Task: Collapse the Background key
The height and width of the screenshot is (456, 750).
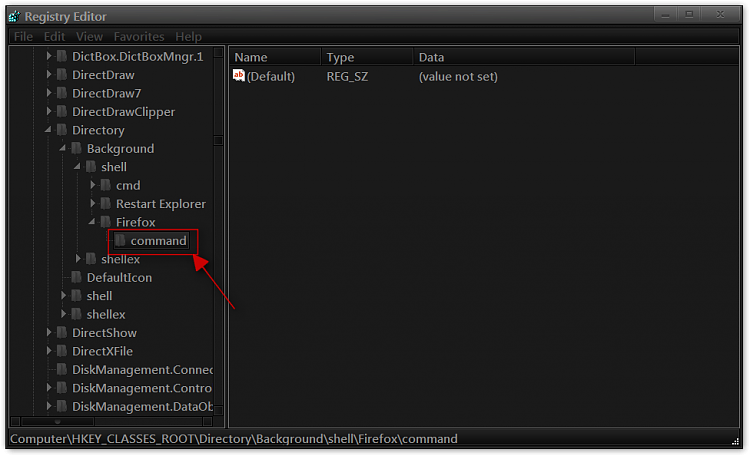Action: click(x=63, y=148)
